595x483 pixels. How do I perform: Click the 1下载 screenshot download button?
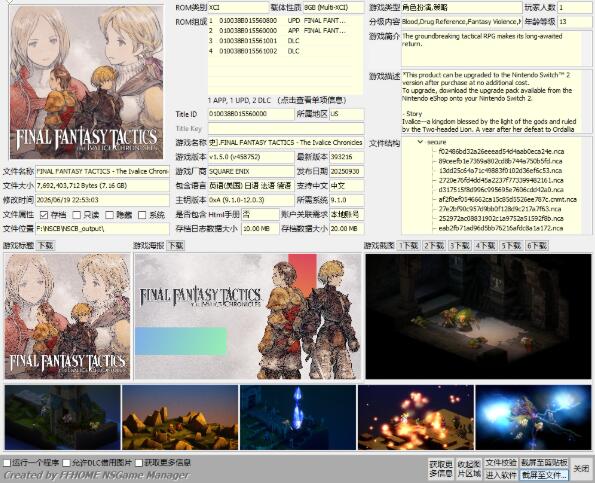pyautogui.click(x=409, y=245)
